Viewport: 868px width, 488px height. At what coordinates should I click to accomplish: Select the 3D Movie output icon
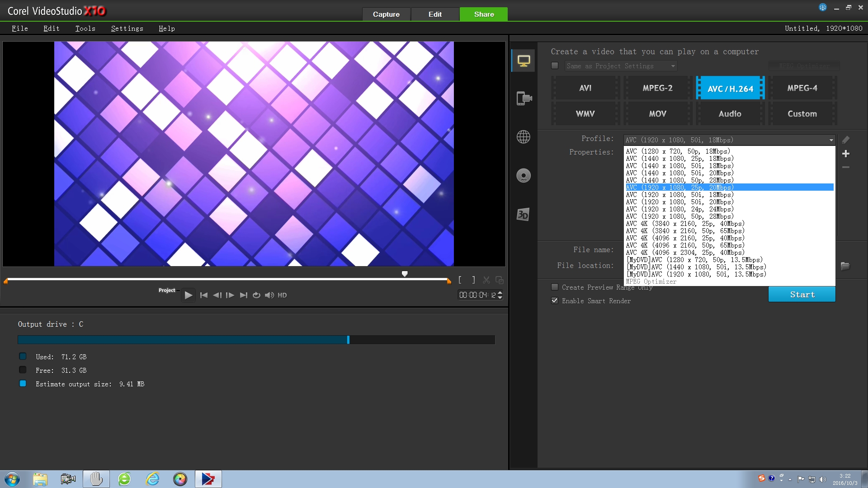click(x=523, y=214)
